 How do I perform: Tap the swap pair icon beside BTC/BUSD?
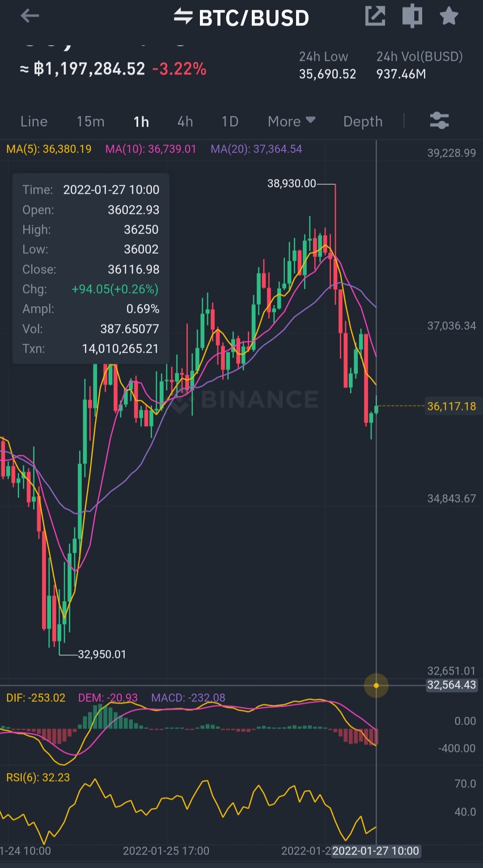(x=183, y=16)
